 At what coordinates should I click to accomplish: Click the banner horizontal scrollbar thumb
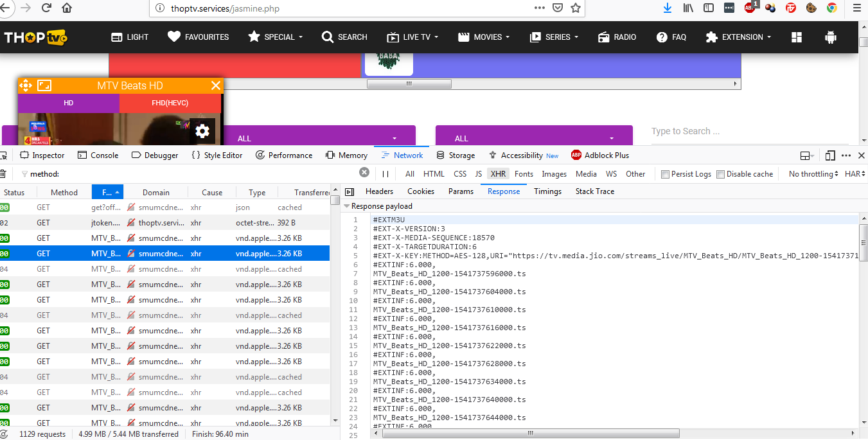point(409,84)
